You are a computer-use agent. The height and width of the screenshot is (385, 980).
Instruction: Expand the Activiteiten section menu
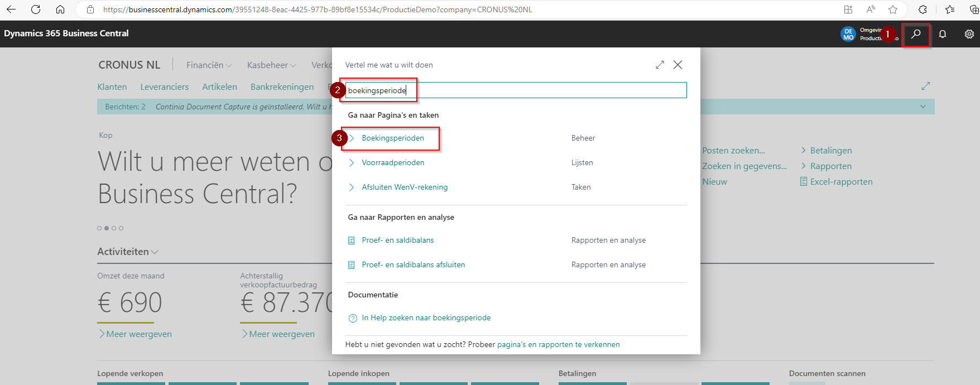[128, 252]
